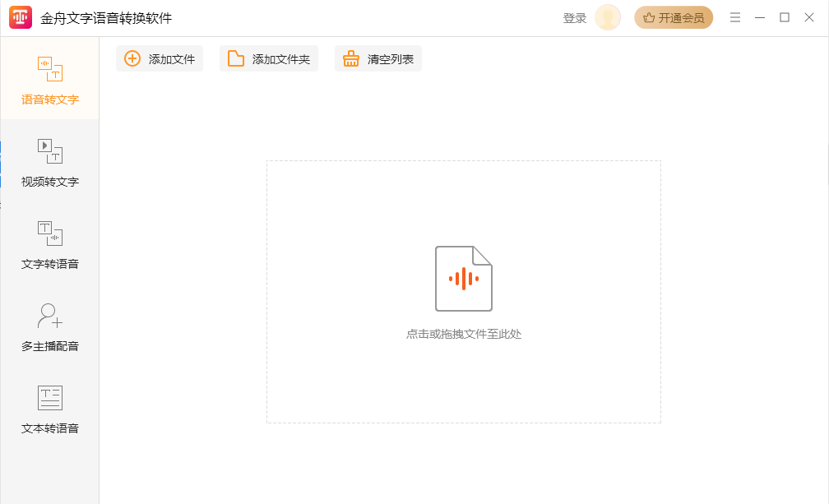The image size is (829, 504).
Task: Click the crown icon on membership button
Action: (x=649, y=17)
